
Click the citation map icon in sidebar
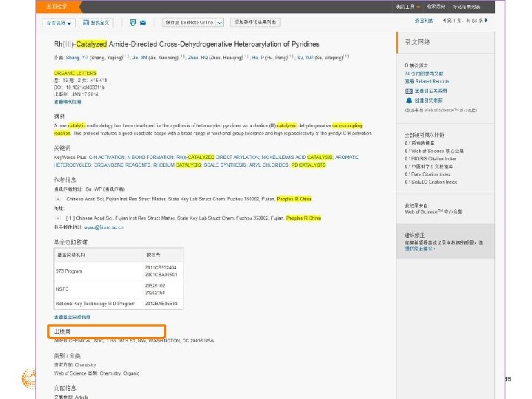point(409,91)
